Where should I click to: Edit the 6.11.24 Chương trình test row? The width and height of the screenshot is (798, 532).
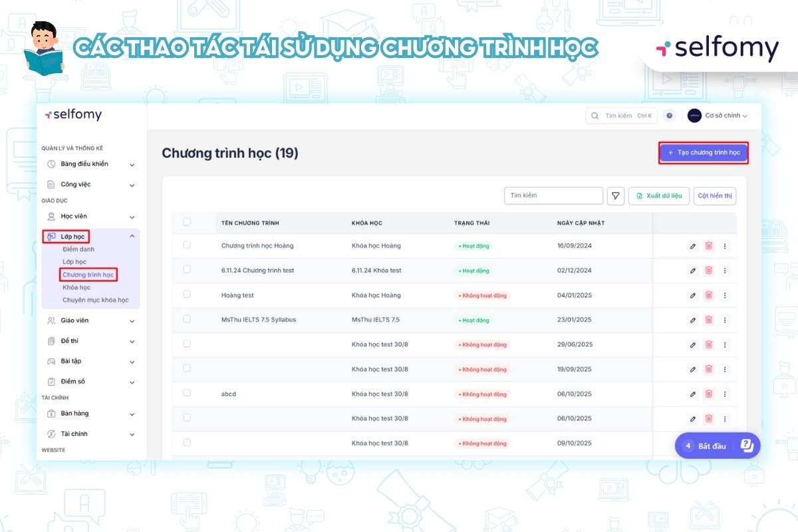pyautogui.click(x=692, y=271)
